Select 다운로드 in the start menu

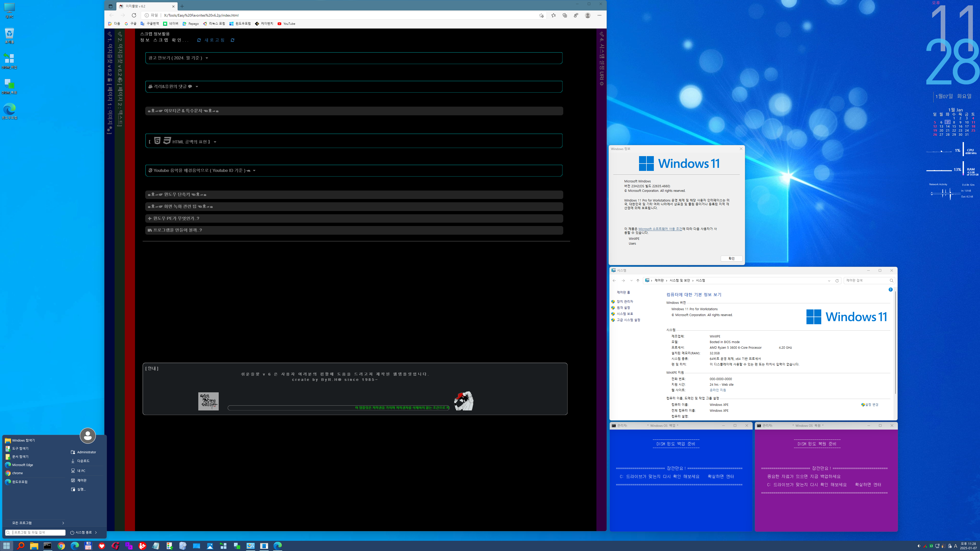(x=80, y=461)
